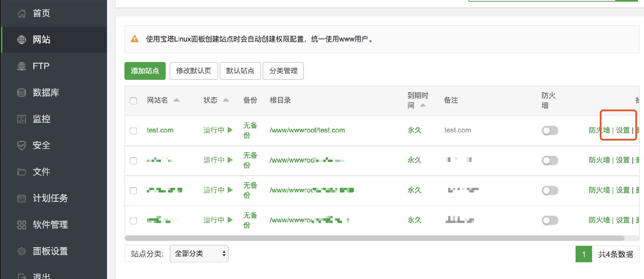
Task: Click the scheduled tasks calendar icon
Action: 22,198
